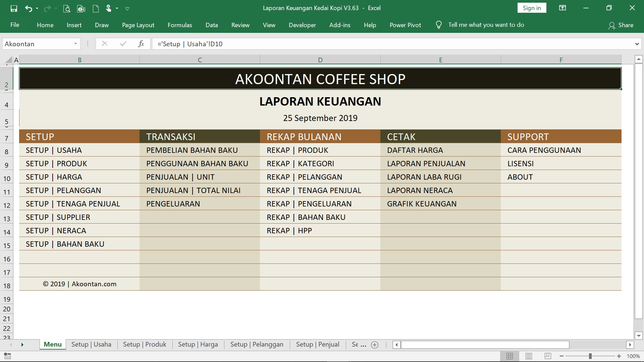This screenshot has width=644, height=362.
Task: Add a new sheet with the plus icon
Action: tap(375, 345)
